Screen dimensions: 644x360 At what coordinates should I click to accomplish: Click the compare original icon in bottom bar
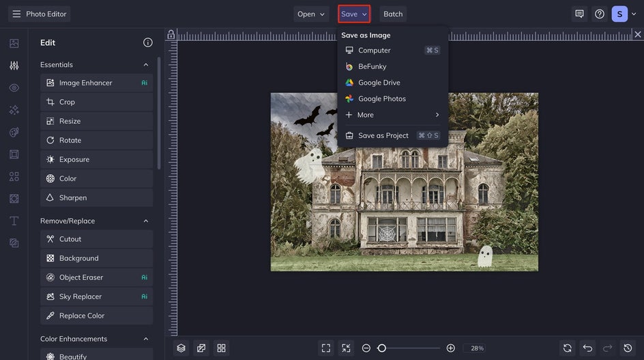201,348
